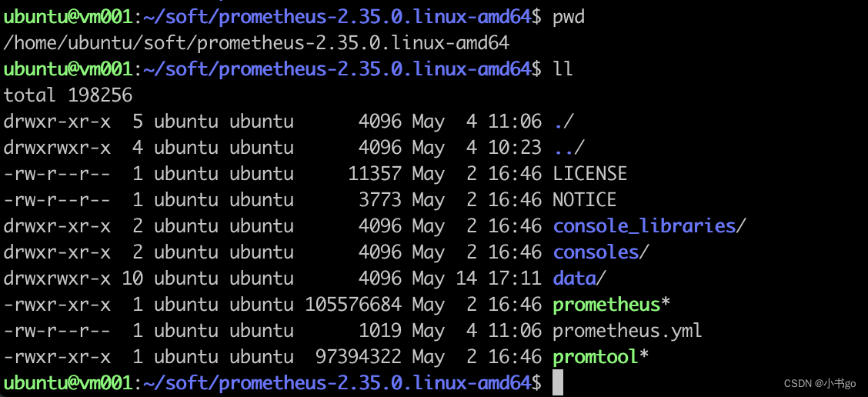Click the total 198256 line

click(68, 95)
